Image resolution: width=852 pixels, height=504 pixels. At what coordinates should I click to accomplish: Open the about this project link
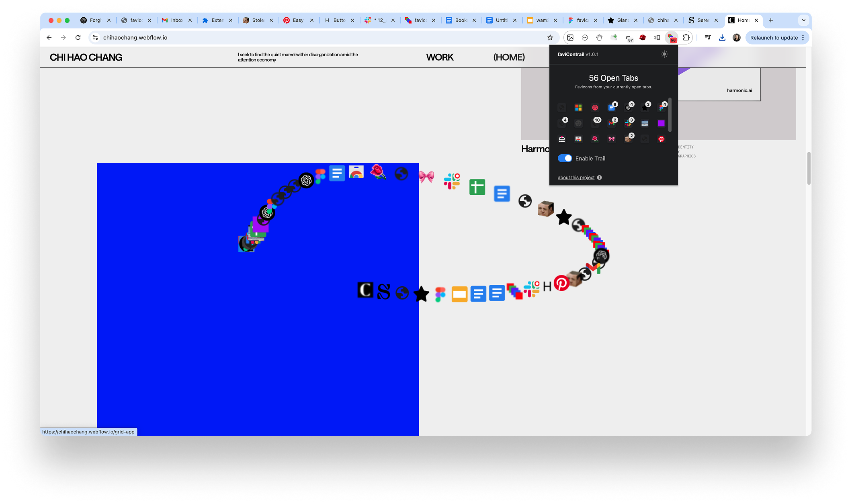pos(576,178)
